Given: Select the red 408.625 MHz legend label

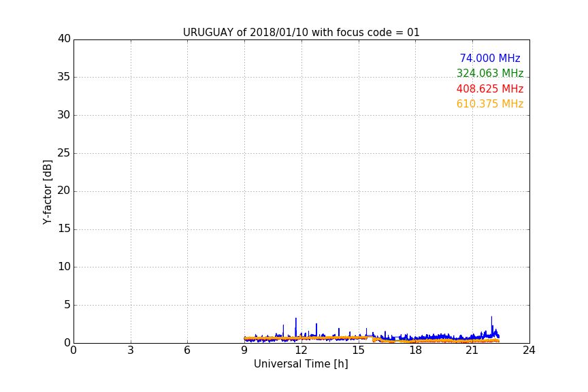Looking at the screenshot, I should tap(490, 89).
